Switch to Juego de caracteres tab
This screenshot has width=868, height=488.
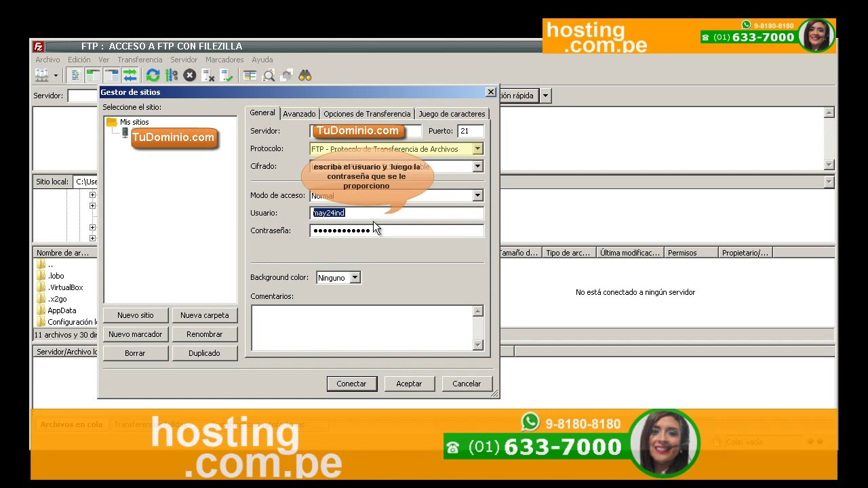[452, 114]
